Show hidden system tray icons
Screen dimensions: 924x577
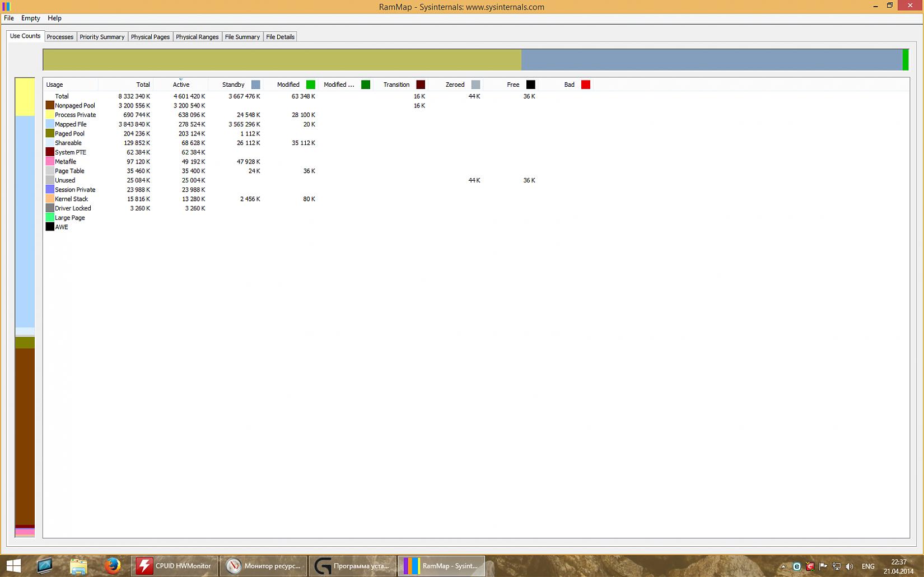[x=783, y=566]
